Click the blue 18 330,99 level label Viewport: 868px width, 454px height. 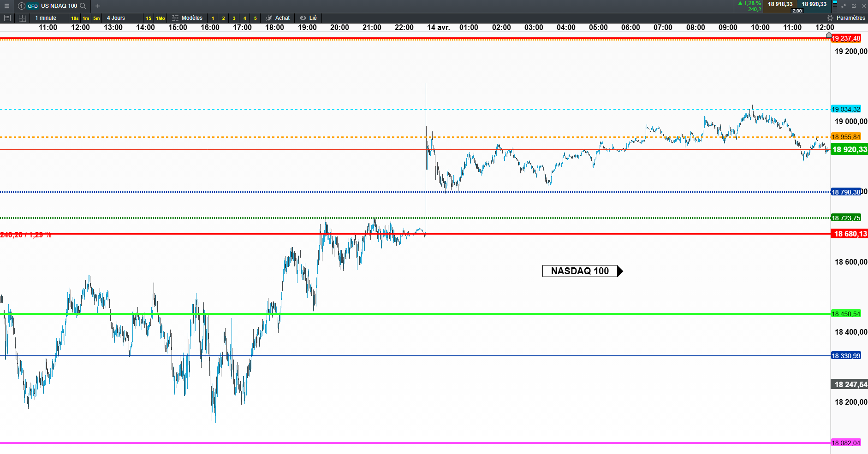pyautogui.click(x=846, y=356)
